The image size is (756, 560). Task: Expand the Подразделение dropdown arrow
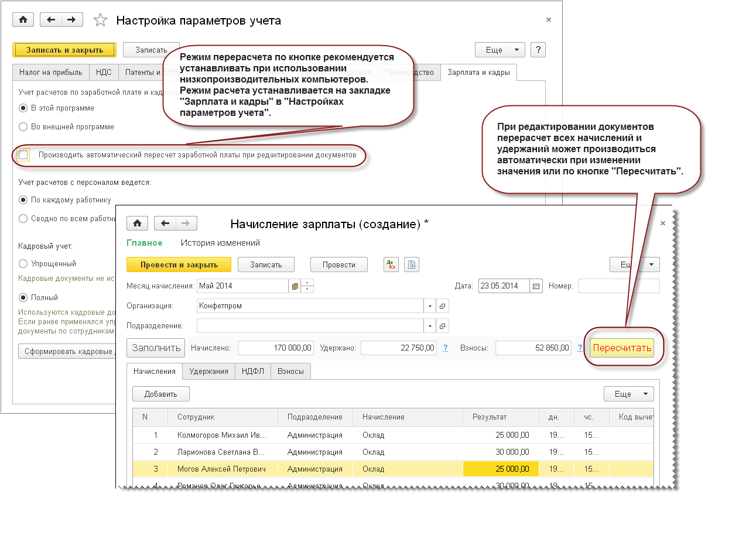(430, 326)
